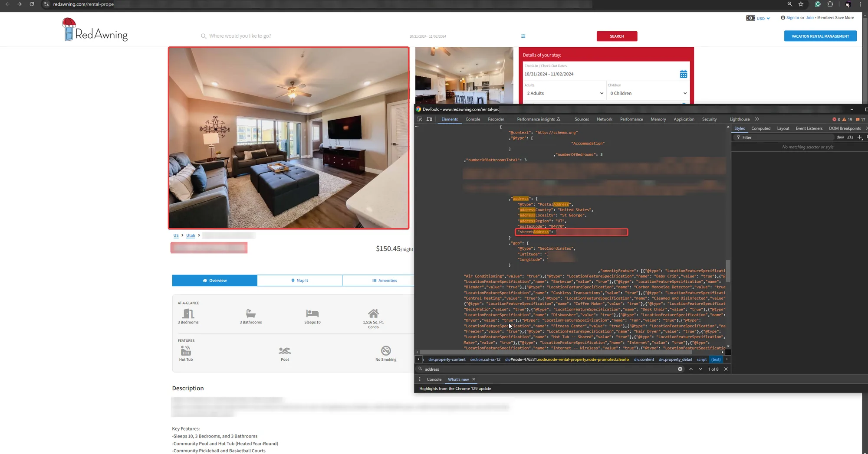Switch to the Console tab in DevTools

pos(473,119)
